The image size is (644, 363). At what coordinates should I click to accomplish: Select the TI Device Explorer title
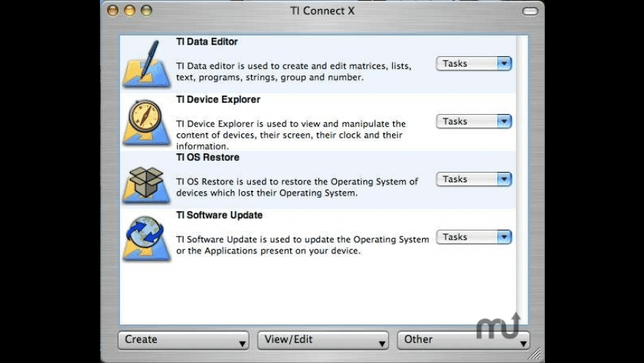(218, 99)
